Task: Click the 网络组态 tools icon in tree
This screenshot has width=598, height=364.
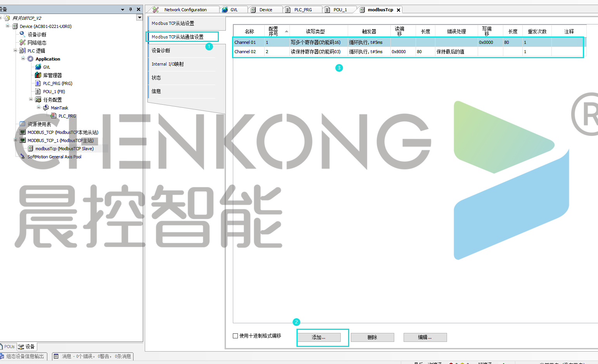Action: [x=23, y=42]
